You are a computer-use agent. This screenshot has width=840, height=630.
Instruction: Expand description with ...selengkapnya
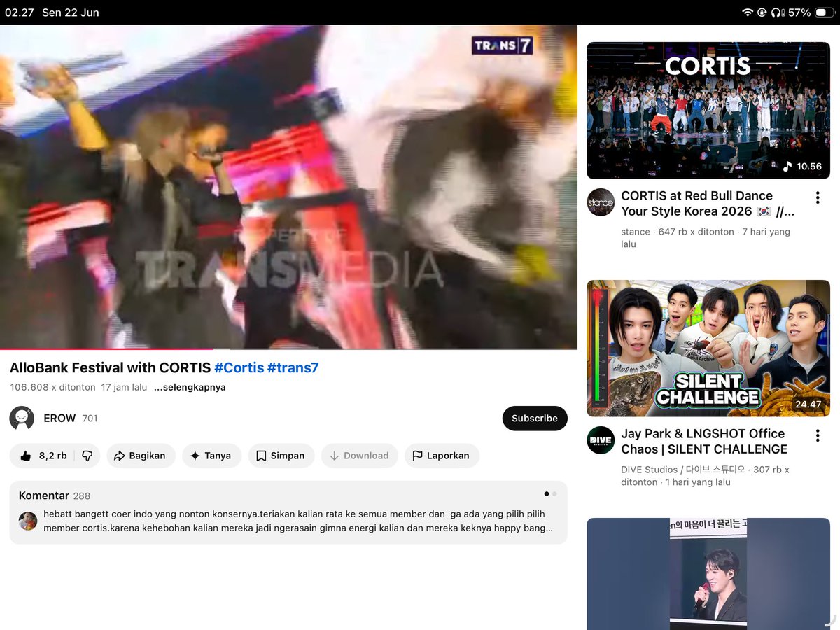click(x=190, y=387)
